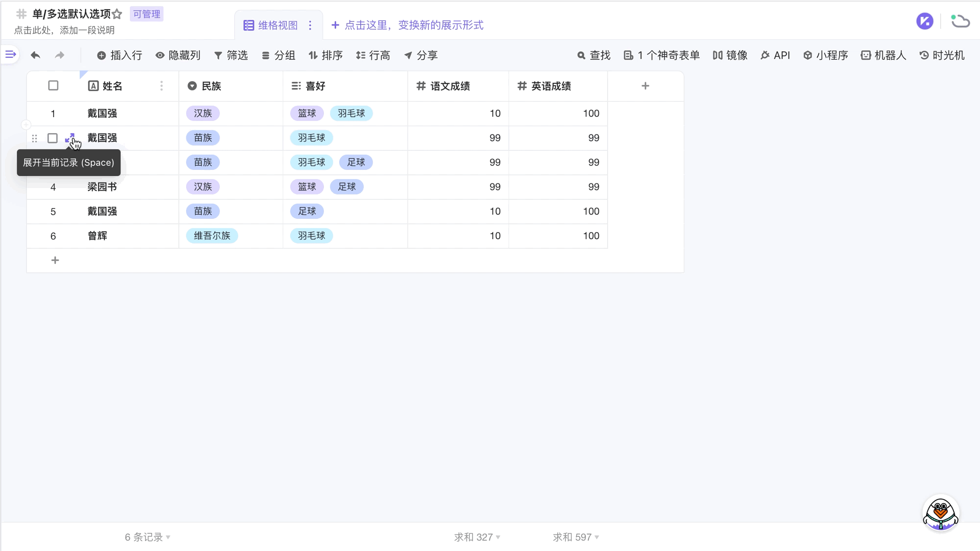This screenshot has width=980, height=551.
Task: Toggle the left sidebar panel icon
Action: point(10,55)
